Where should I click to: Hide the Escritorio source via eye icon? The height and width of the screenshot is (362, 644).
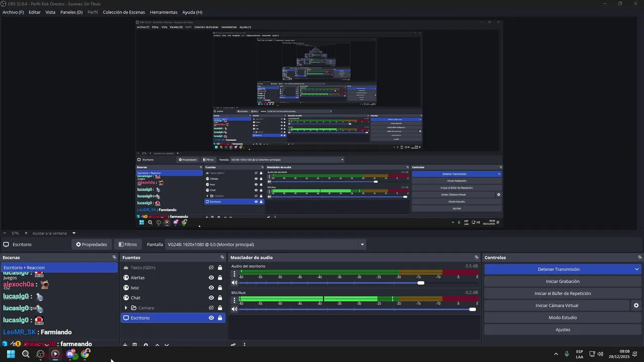[211, 318]
